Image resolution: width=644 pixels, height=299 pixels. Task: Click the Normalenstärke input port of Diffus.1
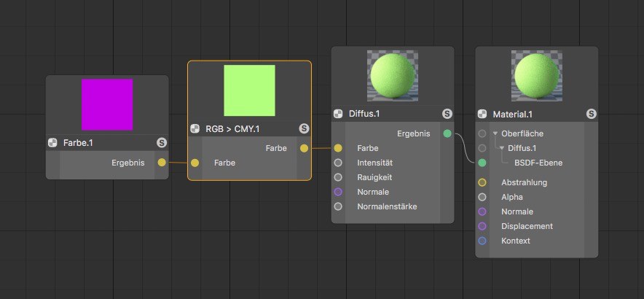click(338, 206)
